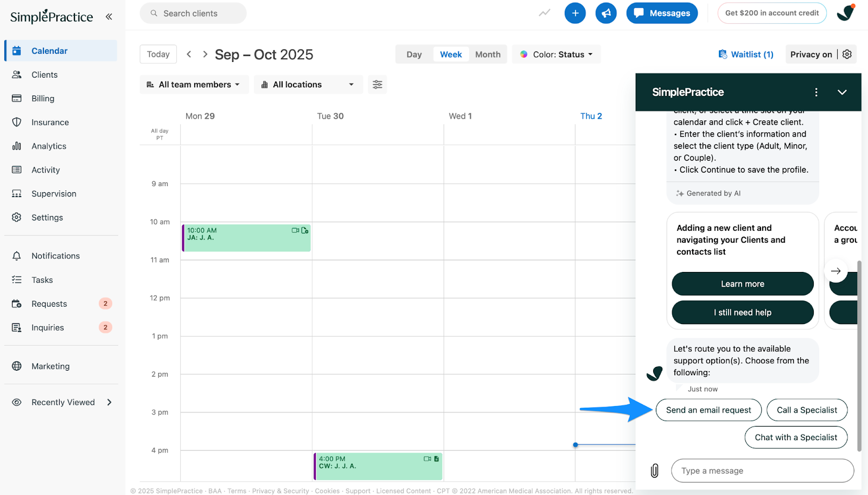Open All locations dropdown
The image size is (868, 495).
coord(308,85)
